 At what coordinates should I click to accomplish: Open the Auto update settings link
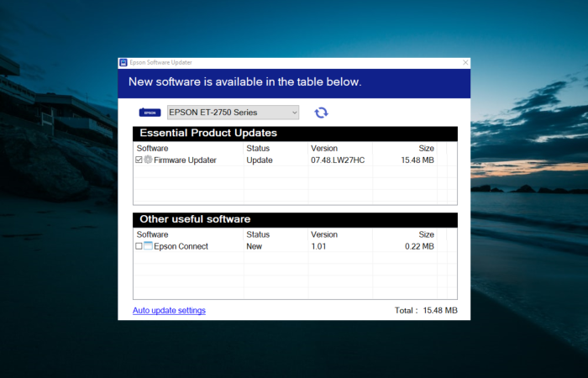point(169,311)
